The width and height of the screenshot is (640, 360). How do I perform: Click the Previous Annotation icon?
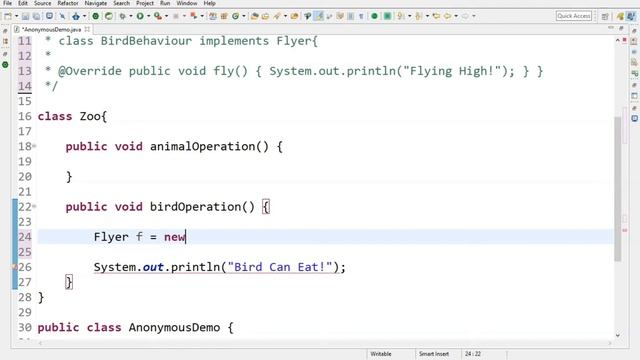(x=418, y=16)
